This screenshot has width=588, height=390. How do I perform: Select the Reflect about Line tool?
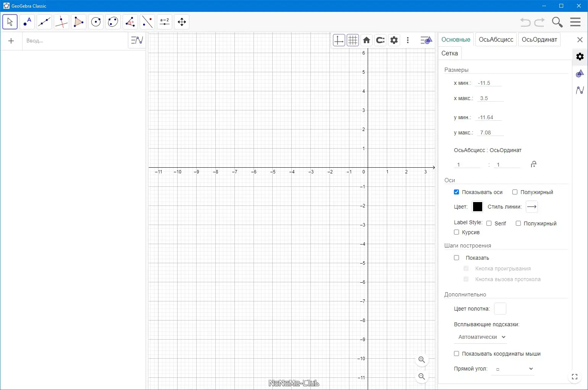[147, 22]
